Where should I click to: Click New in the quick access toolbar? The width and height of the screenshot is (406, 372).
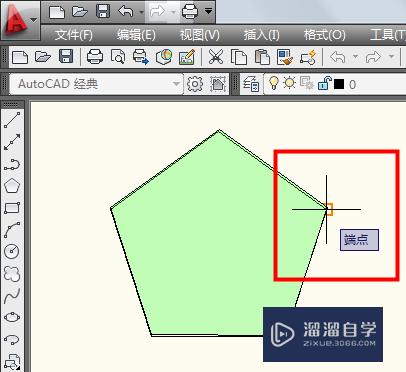[57, 12]
